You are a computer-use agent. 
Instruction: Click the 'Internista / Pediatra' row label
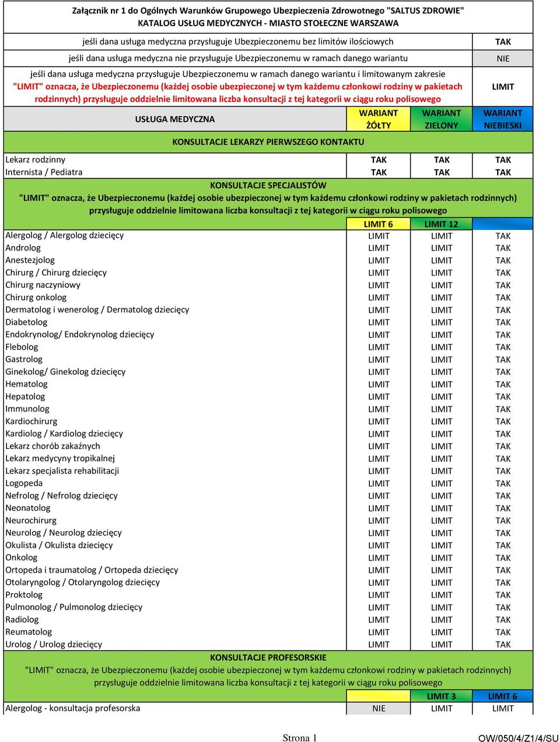[44, 172]
